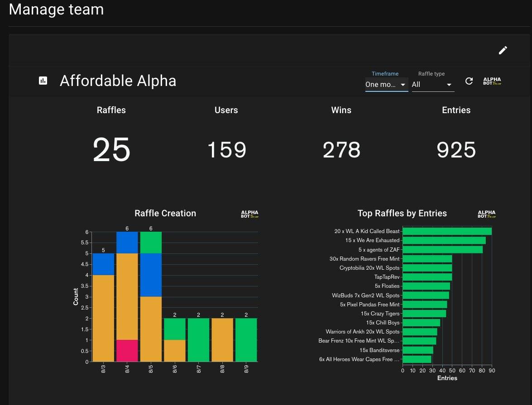The width and height of the screenshot is (532, 405).
Task: Select the 8/7 green bar
Action: coord(198,340)
